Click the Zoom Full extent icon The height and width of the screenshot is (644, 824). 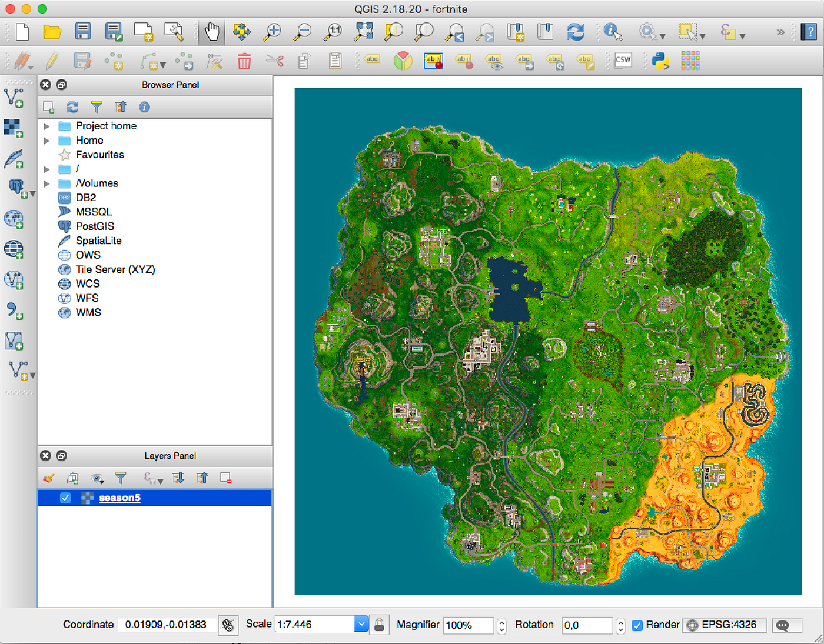(363, 32)
